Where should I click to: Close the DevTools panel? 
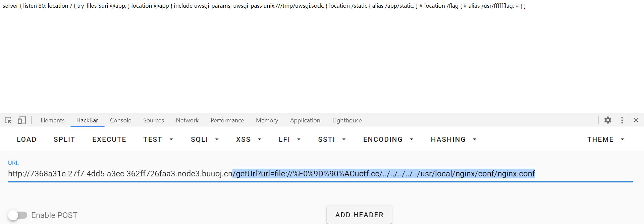click(x=636, y=120)
